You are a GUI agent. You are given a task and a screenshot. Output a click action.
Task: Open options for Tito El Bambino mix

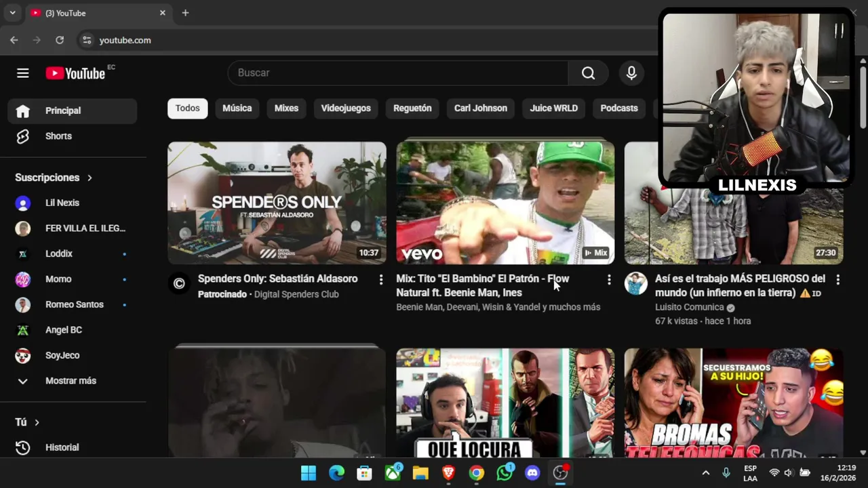(609, 279)
